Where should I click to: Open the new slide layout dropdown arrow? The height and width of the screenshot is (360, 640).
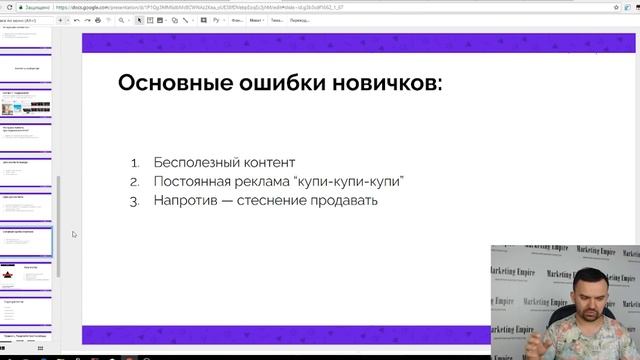click(x=68, y=20)
